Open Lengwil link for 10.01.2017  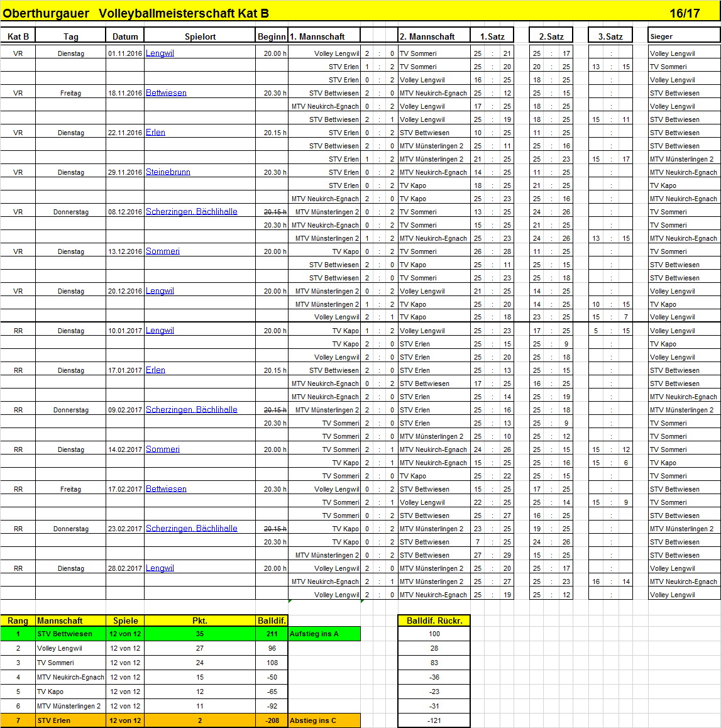tap(160, 331)
